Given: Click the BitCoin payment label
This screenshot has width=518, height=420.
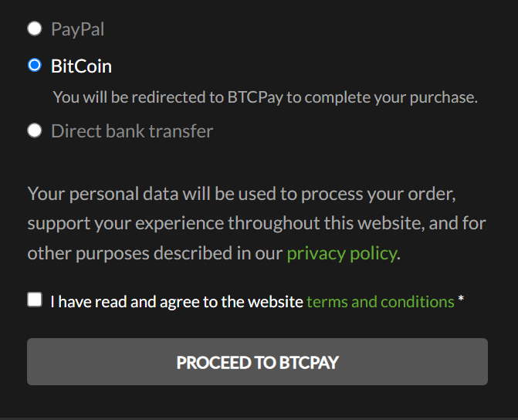Looking at the screenshot, I should [81, 66].
